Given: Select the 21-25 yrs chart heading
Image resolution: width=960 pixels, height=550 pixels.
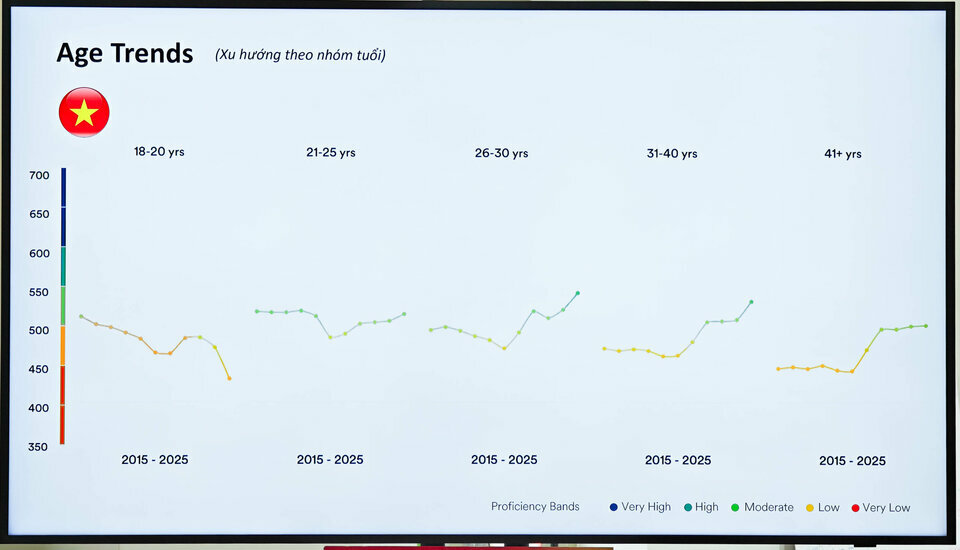Looking at the screenshot, I should click(x=331, y=153).
